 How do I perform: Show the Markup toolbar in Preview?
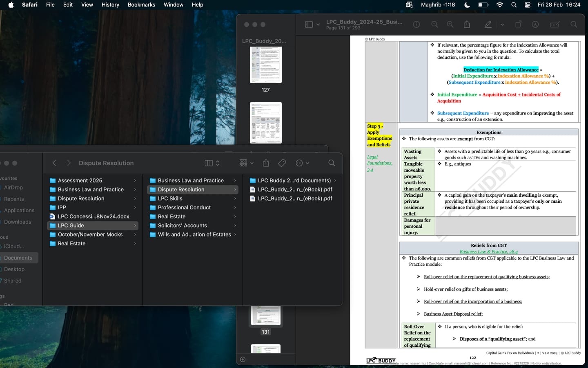[x=535, y=25]
